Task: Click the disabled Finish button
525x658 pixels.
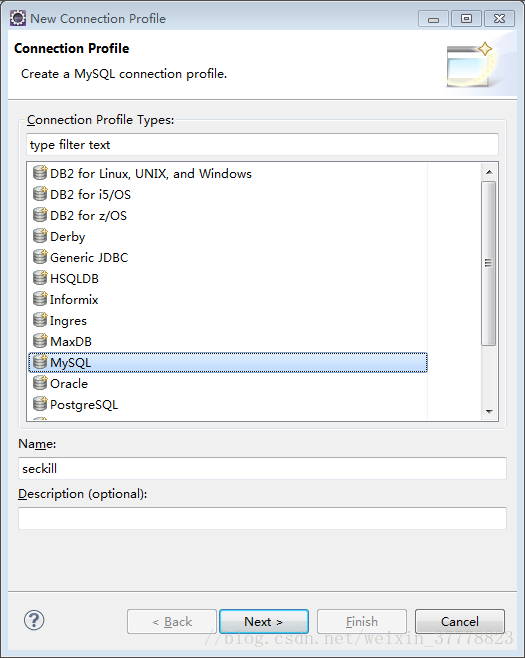Action: tap(362, 621)
